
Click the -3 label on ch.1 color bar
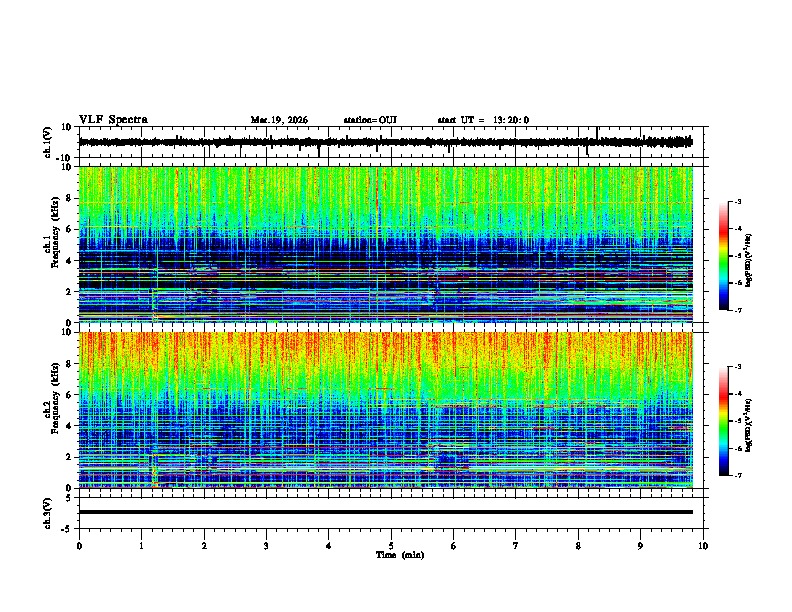pos(738,201)
